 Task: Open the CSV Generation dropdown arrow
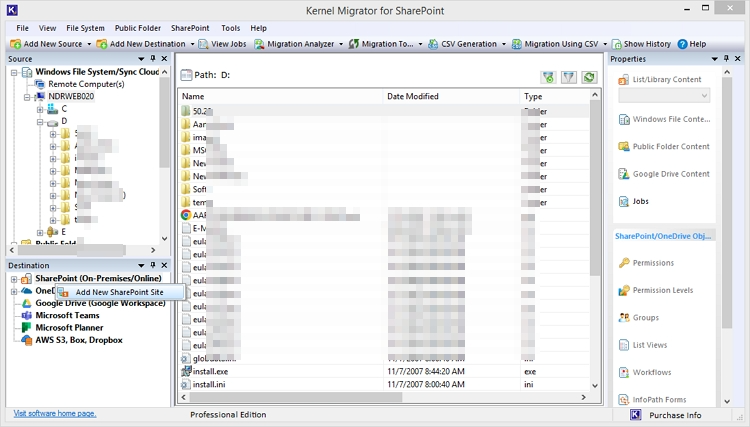pos(504,44)
